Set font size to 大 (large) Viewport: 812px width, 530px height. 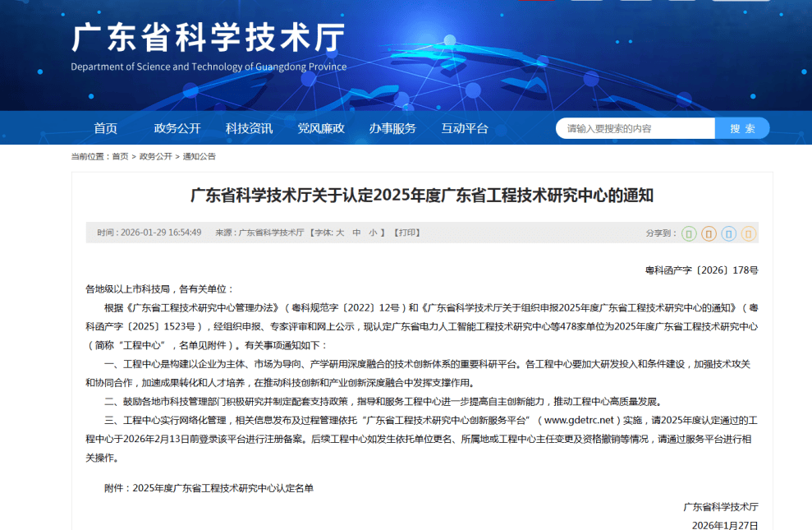(x=339, y=233)
